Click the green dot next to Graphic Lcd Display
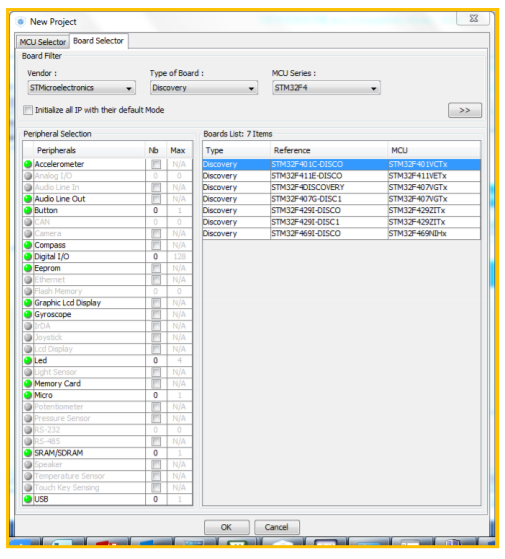Screen dimensions: 505x559 click(x=28, y=303)
